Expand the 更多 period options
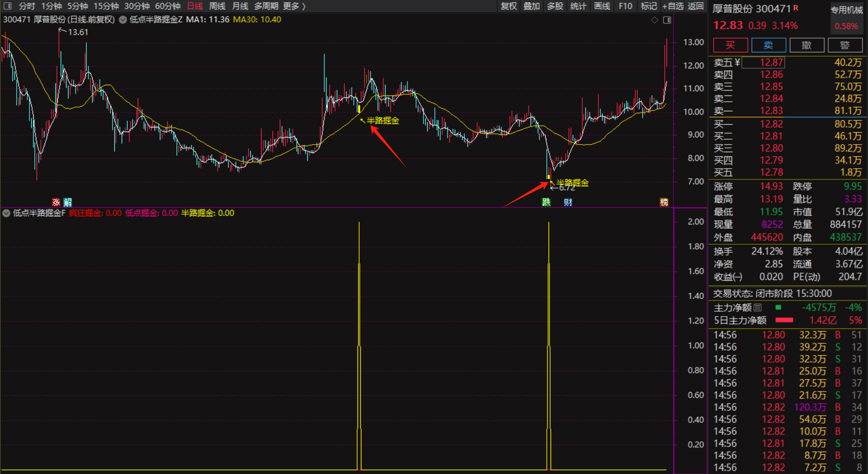Image resolution: width=868 pixels, height=474 pixels. (294, 6)
